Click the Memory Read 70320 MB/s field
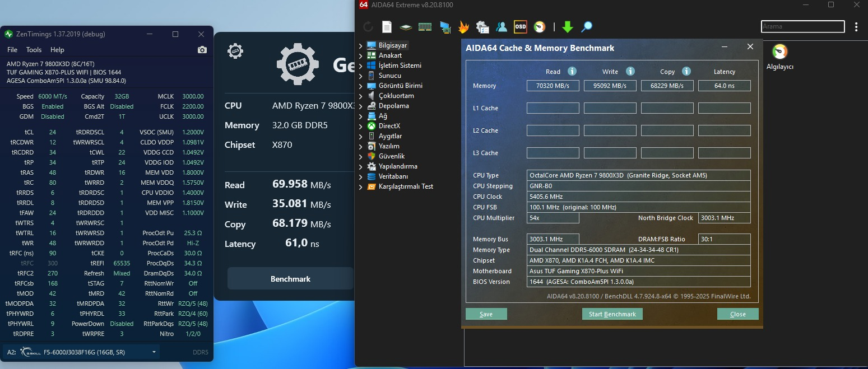This screenshot has width=868, height=369. tap(553, 86)
